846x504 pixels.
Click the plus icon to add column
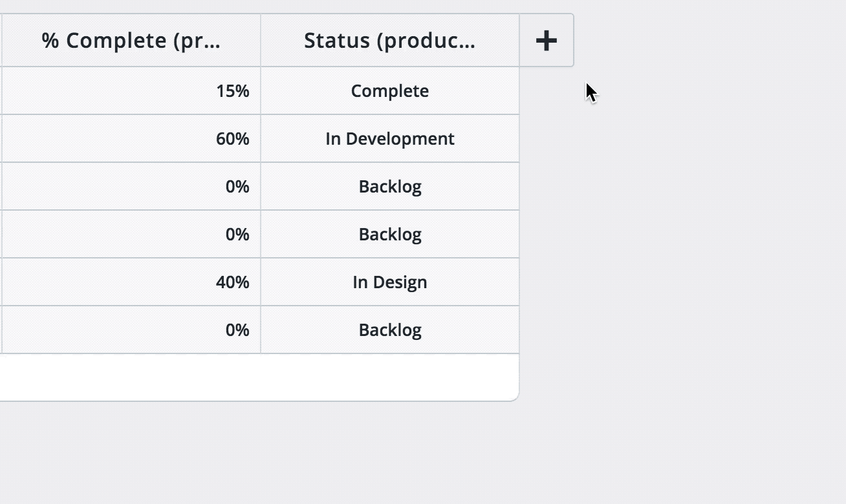coord(547,41)
